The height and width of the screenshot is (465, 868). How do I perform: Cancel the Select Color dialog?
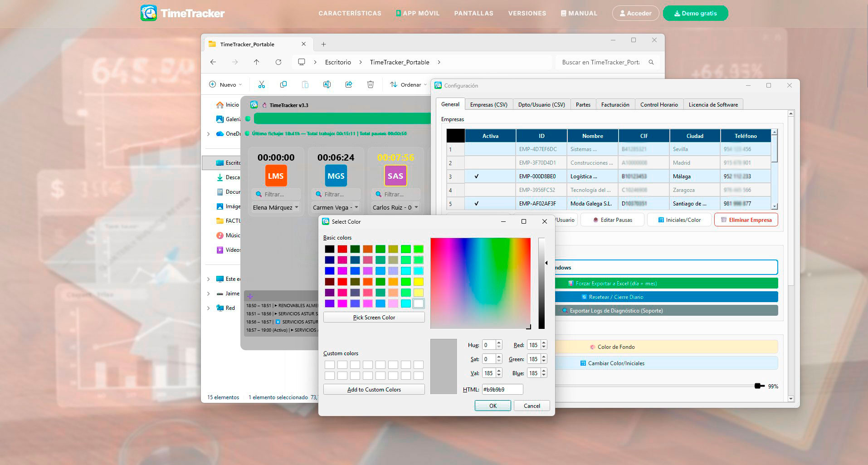coord(532,406)
